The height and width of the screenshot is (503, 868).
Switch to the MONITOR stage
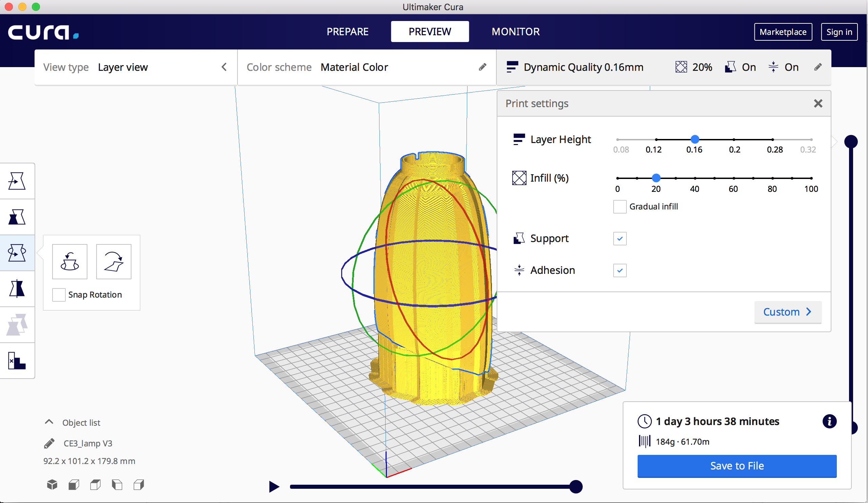coord(516,32)
